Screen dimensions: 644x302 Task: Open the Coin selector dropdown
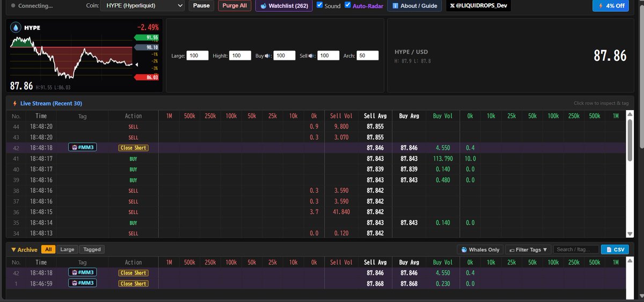(x=142, y=6)
